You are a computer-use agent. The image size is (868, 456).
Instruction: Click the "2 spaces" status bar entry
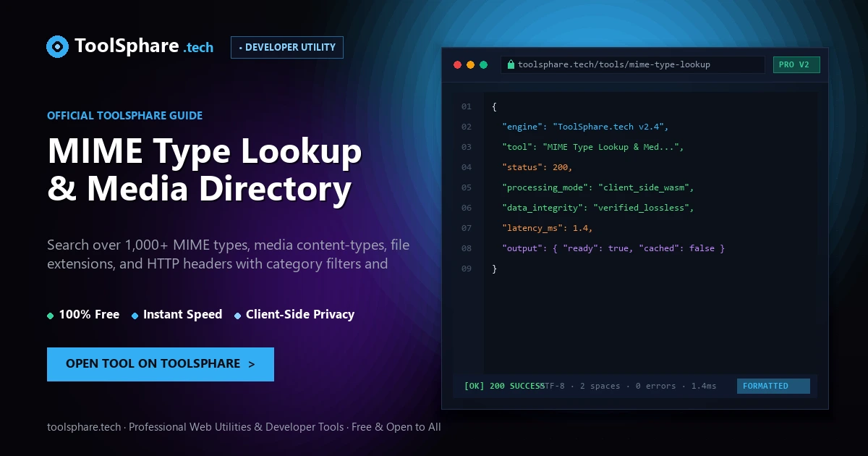[600, 386]
